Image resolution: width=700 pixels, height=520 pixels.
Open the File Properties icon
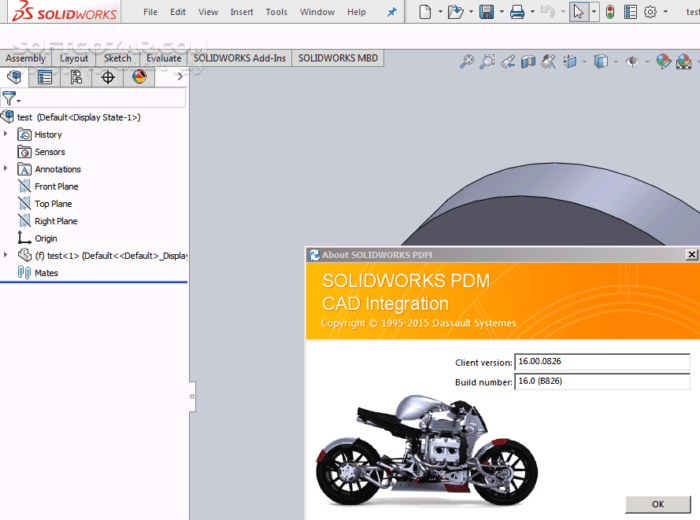click(x=630, y=12)
